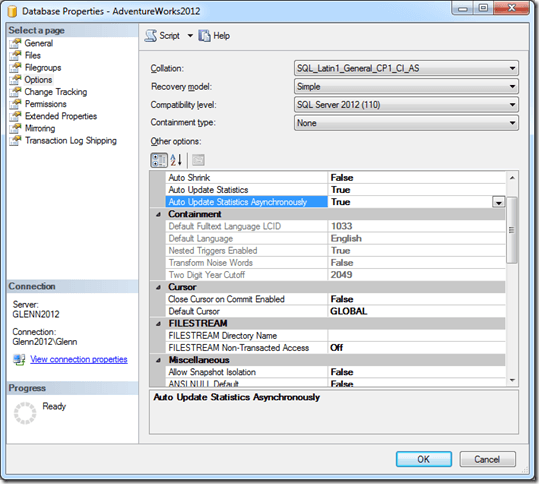Select the Extended Properties page
This screenshot has width=539, height=484.
click(61, 116)
